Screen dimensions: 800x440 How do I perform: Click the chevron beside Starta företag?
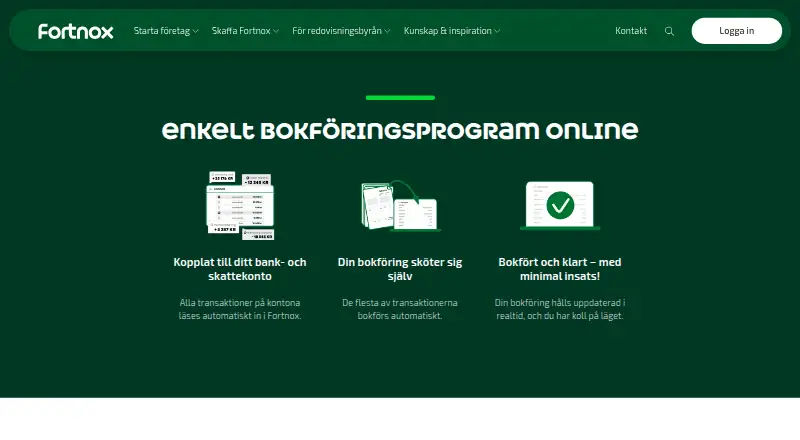point(195,31)
